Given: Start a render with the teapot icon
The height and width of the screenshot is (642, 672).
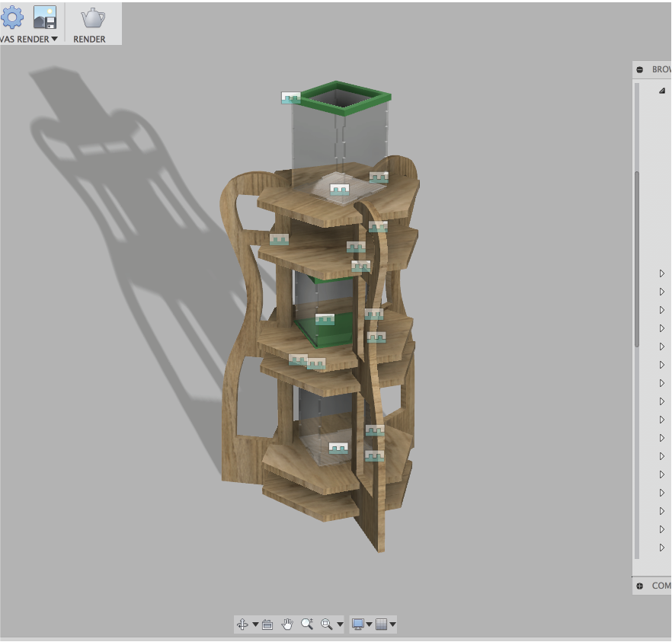Looking at the screenshot, I should coord(92,18).
